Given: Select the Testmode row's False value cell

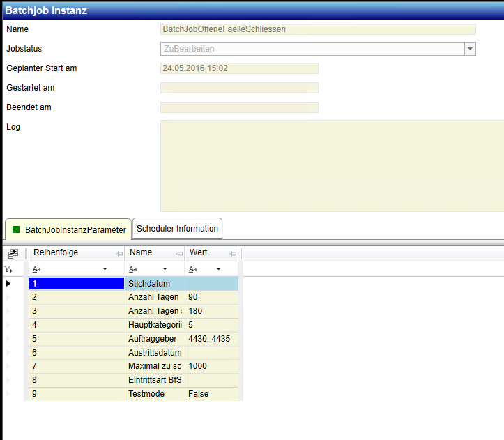Looking at the screenshot, I should coord(211,394).
